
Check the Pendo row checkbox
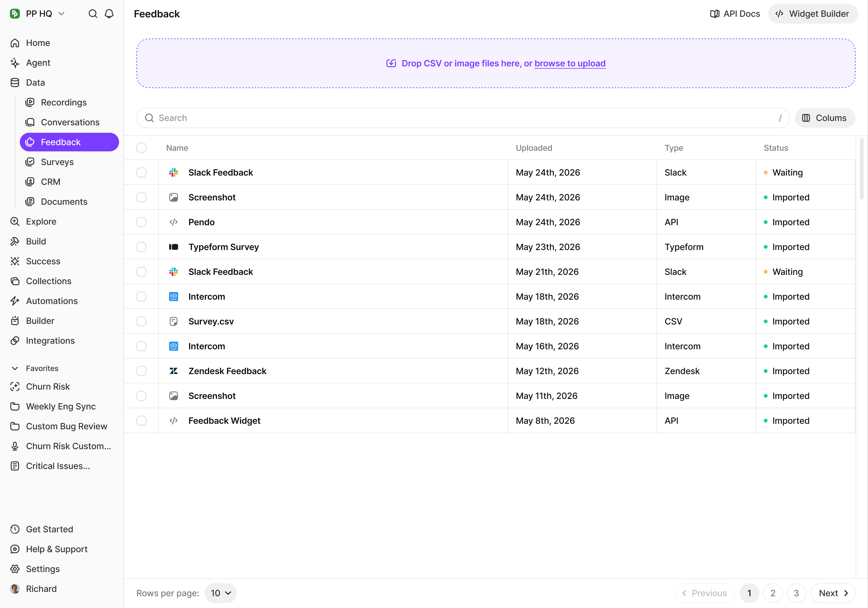coord(141,222)
